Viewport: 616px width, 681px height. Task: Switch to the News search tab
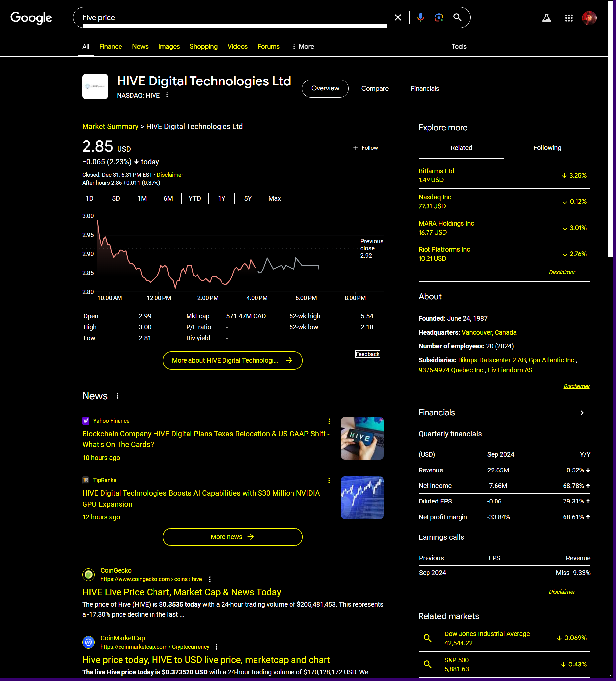point(140,46)
